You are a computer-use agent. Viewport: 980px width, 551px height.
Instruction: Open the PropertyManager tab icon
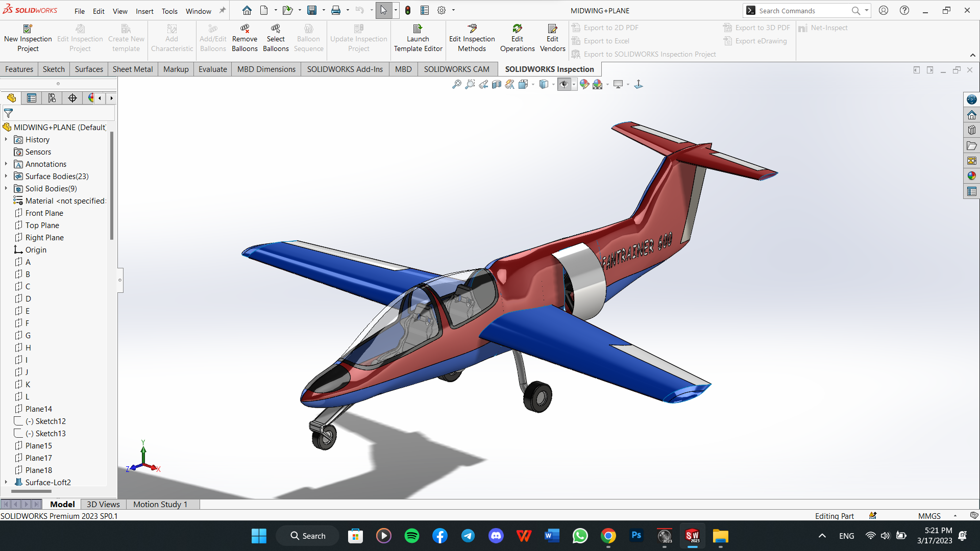pos(32,98)
